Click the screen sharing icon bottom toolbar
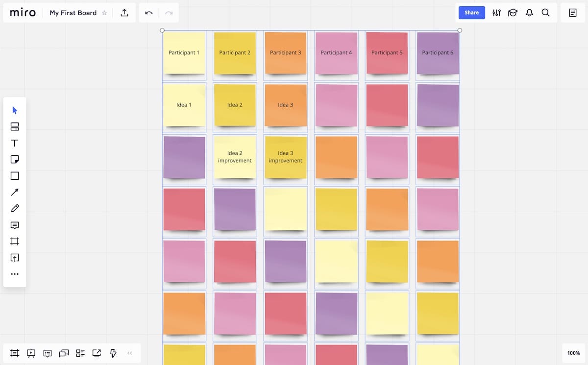This screenshot has height=365, width=588. (97, 353)
